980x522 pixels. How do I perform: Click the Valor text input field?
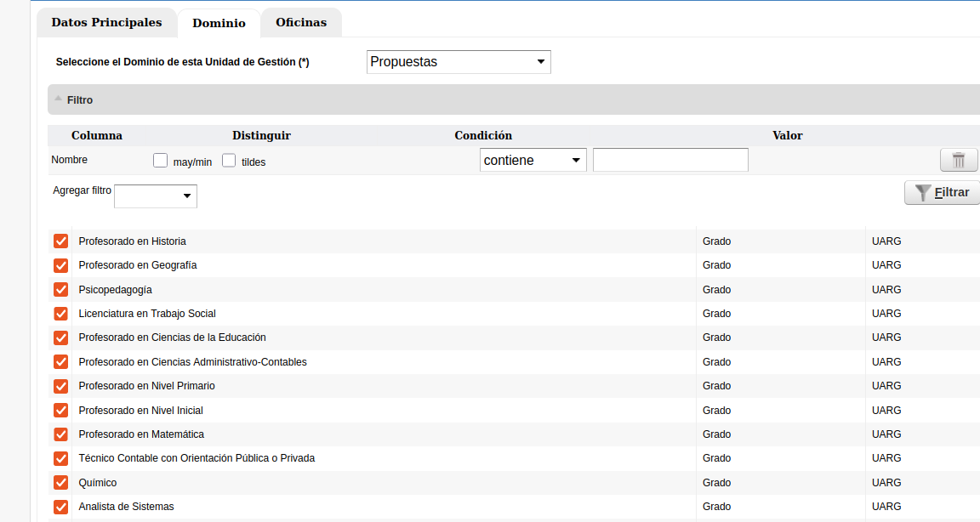pyautogui.click(x=670, y=160)
